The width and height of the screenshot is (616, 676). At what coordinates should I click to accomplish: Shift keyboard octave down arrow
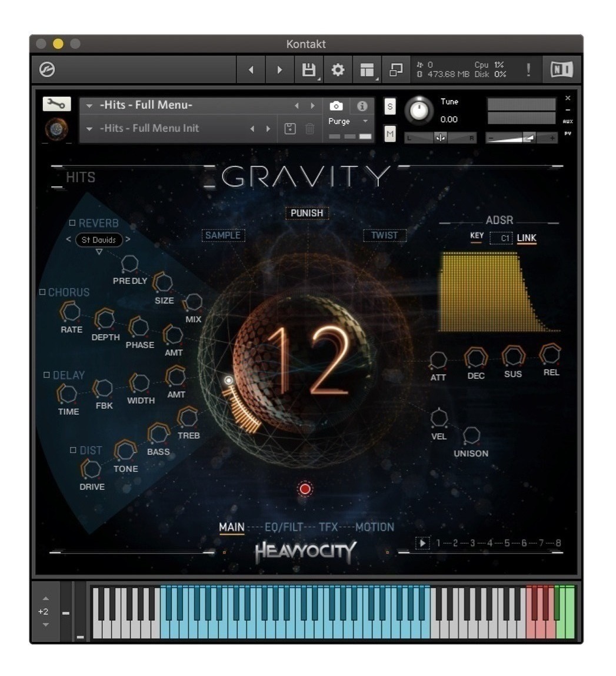(46, 624)
